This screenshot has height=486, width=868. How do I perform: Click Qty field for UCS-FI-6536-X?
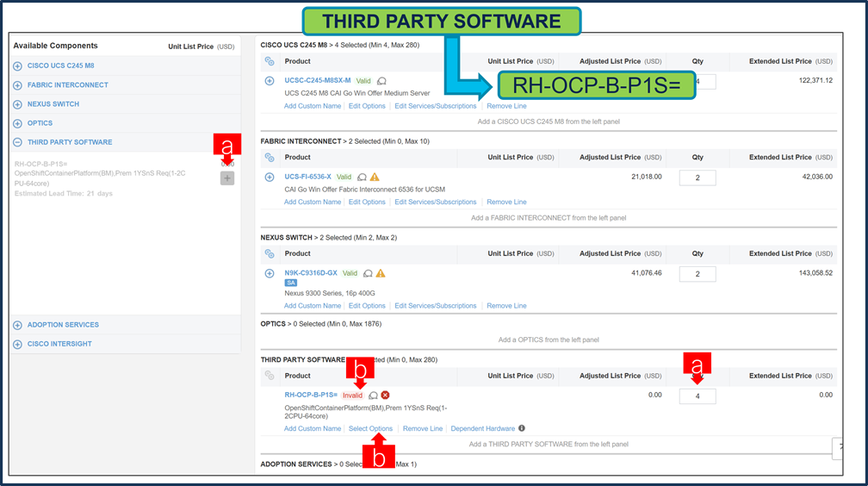(x=697, y=178)
